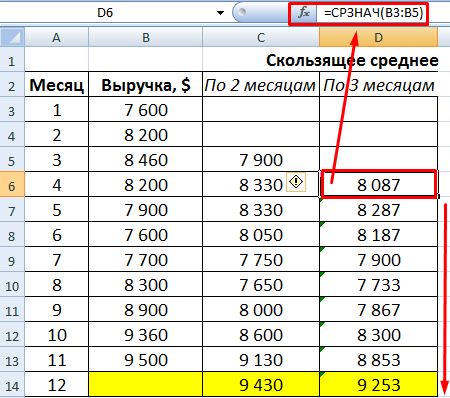The height and width of the screenshot is (398, 450).
Task: Click the 'По 3 месяцам' header cell
Action: point(379,85)
